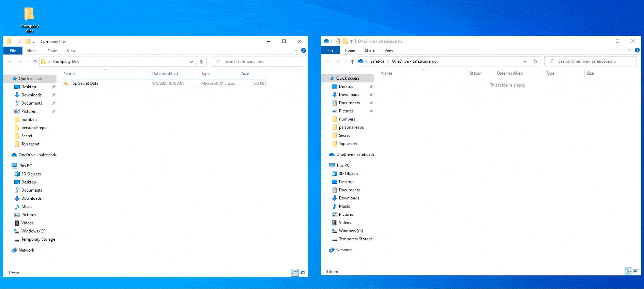Select OneDrive in left window sidebar
This screenshot has height=289, width=644.
[x=37, y=155]
